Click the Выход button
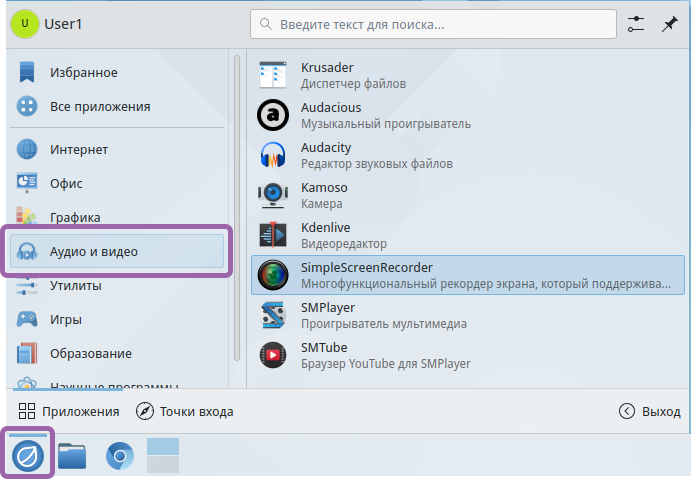Screen dimensions: 691x479 click(650, 411)
